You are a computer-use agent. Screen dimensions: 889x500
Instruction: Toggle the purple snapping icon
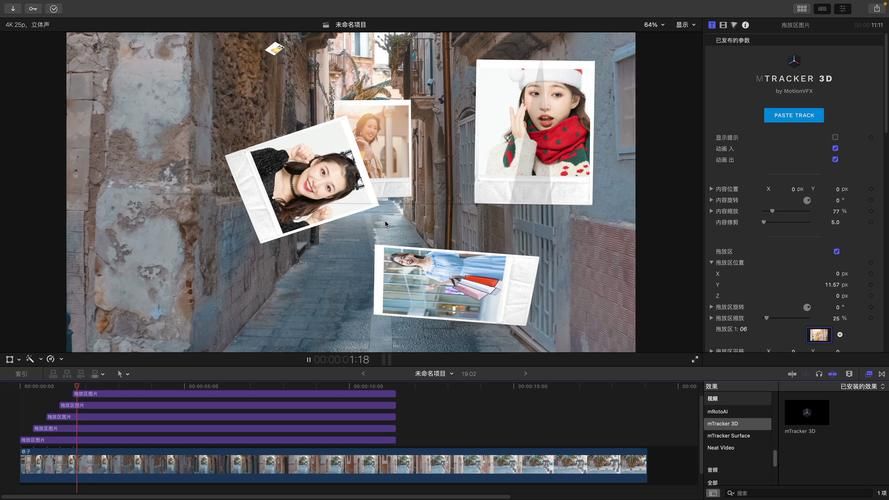click(x=832, y=374)
